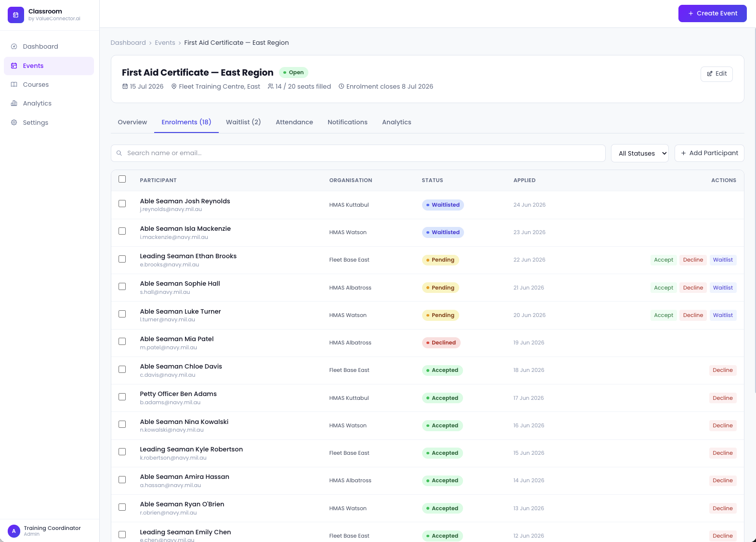Click the clock icon beside Enrolment closes
Image resolution: width=756 pixels, height=542 pixels.
[x=342, y=87]
